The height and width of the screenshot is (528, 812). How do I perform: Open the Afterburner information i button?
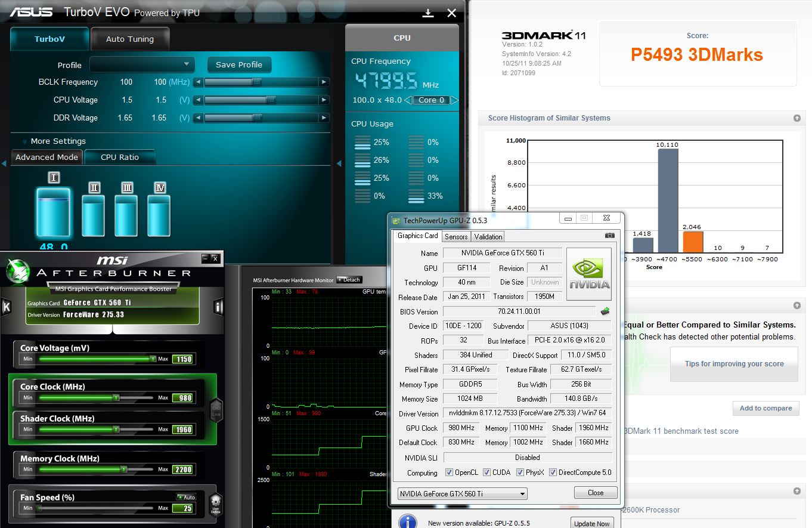(219, 307)
